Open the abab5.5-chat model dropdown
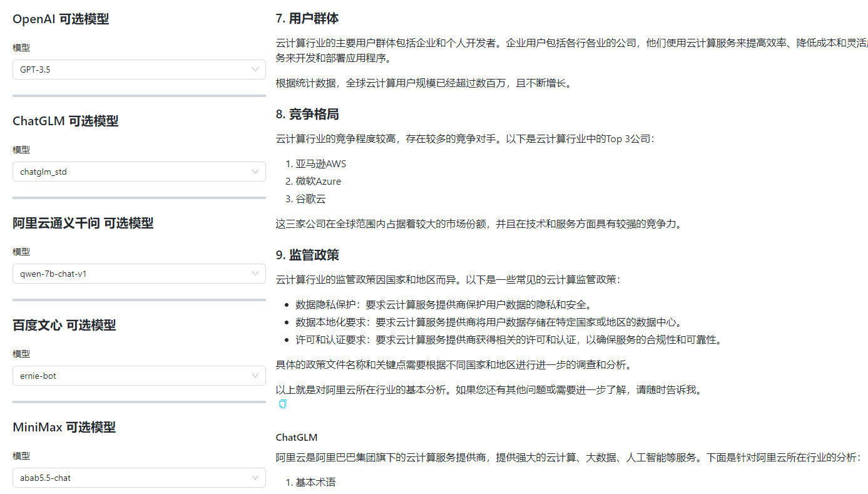 click(139, 478)
